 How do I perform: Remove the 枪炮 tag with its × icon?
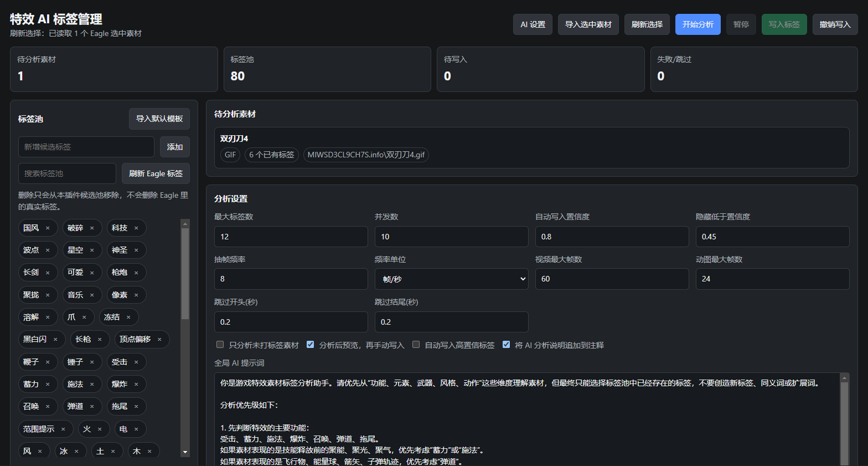136,273
